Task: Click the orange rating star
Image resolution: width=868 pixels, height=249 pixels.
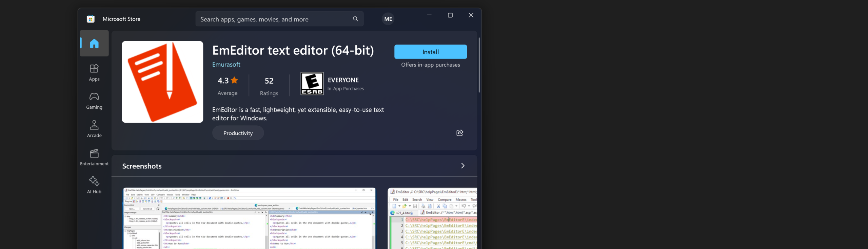Action: [234, 80]
